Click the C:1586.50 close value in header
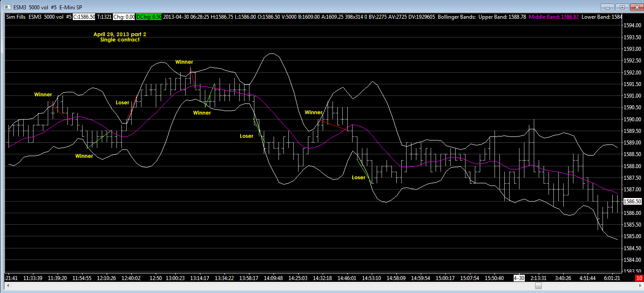Image resolution: width=644 pixels, height=293 pixels. click(84, 17)
